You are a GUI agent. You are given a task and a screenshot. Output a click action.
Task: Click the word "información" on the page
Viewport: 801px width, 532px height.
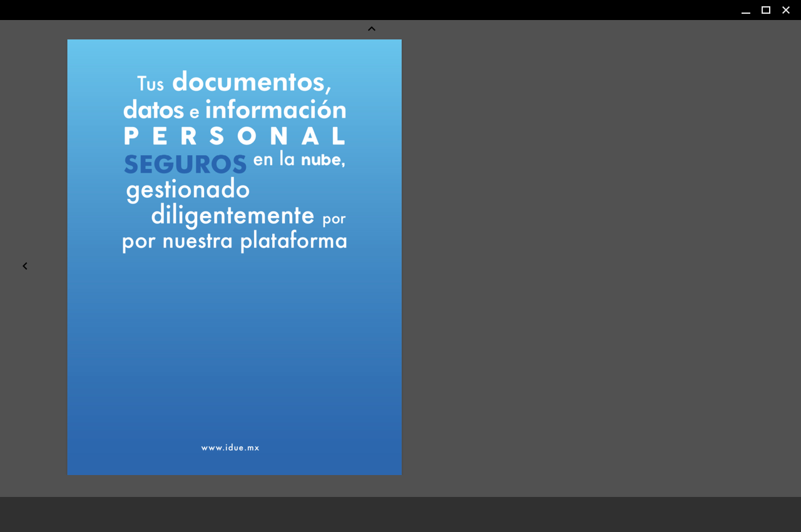[x=275, y=110]
